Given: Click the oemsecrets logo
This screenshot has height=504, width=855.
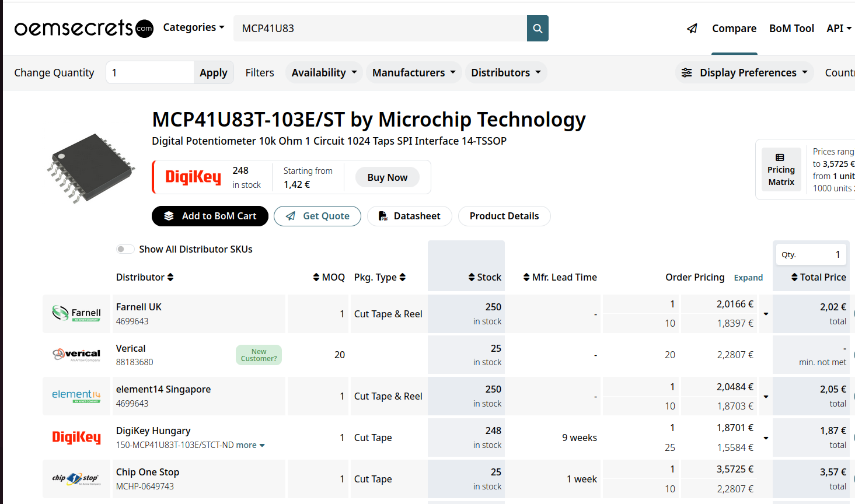Looking at the screenshot, I should pos(84,28).
